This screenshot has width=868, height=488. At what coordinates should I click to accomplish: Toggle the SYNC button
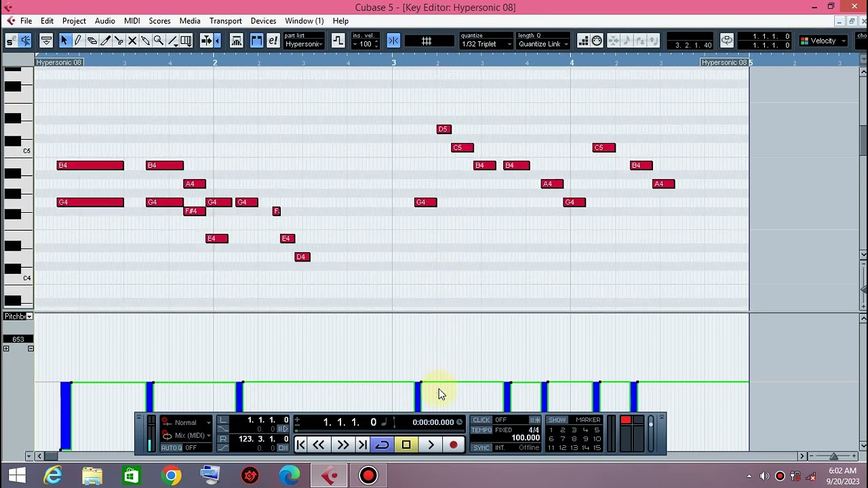481,448
